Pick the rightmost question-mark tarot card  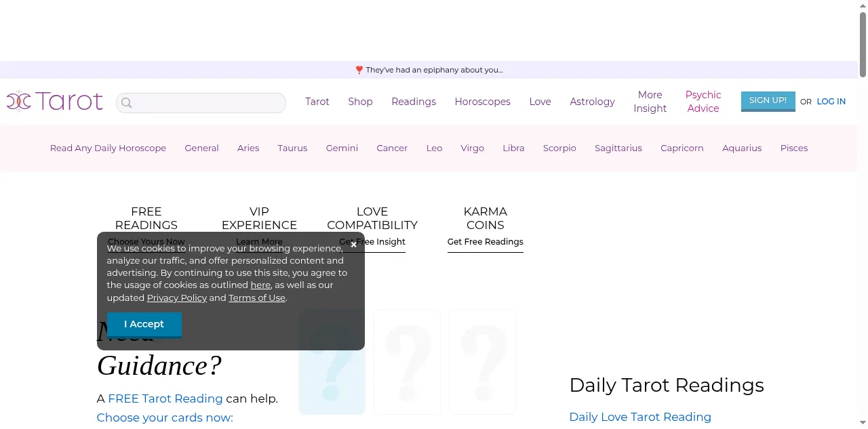pos(482,362)
